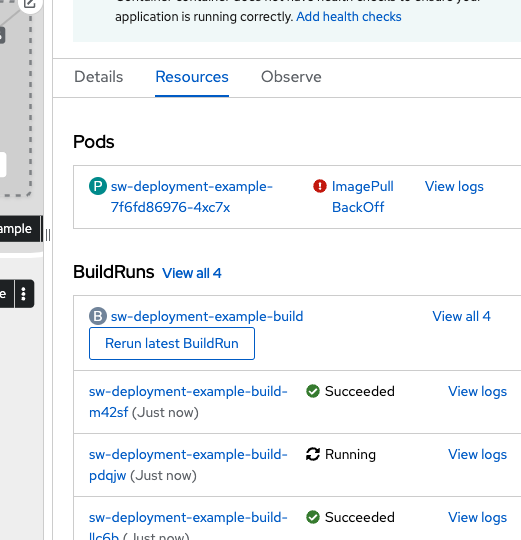Viewport: 521px width, 540px height.
Task: Open the Observe tab
Action: [291, 77]
